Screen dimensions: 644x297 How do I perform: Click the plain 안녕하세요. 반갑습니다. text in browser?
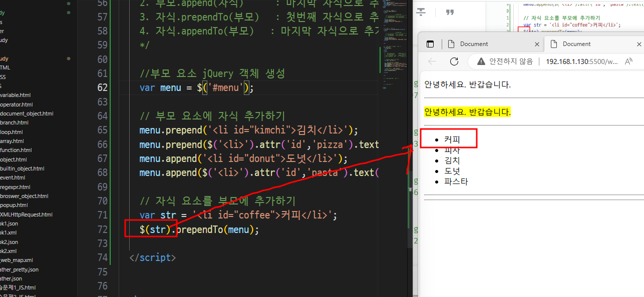(x=467, y=84)
